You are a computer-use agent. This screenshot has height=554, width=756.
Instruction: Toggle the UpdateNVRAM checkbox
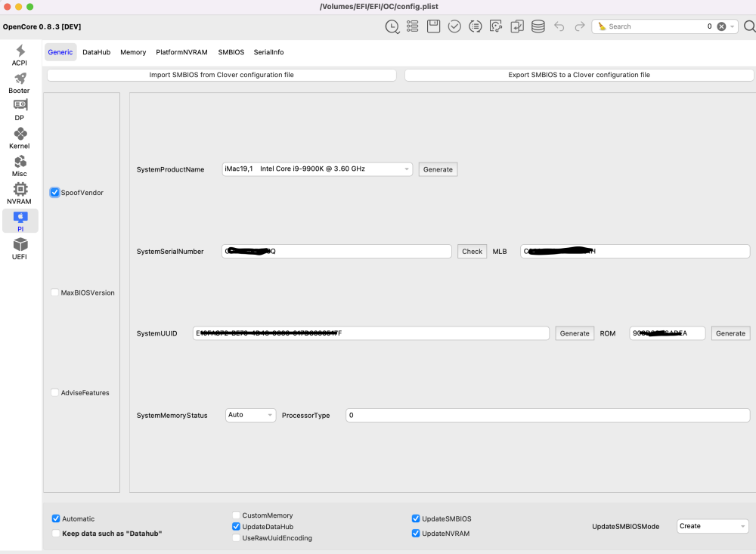point(416,534)
